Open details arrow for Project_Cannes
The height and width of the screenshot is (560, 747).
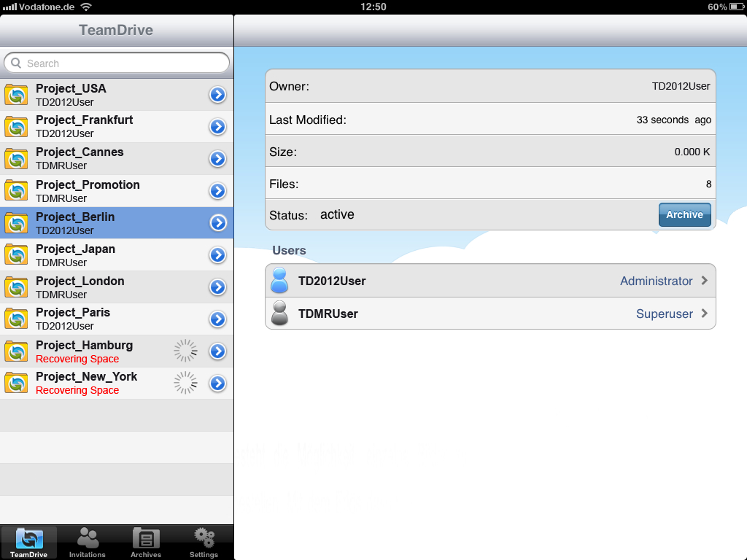[x=217, y=158]
